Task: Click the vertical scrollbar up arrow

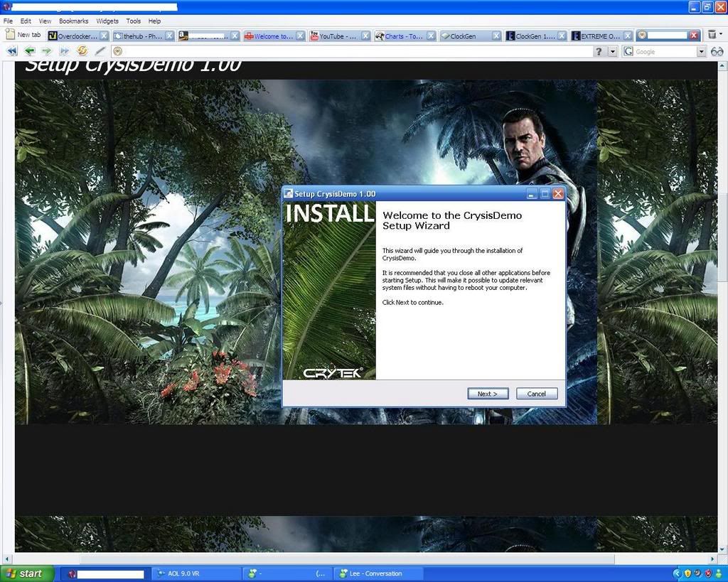Action: pyautogui.click(x=722, y=66)
